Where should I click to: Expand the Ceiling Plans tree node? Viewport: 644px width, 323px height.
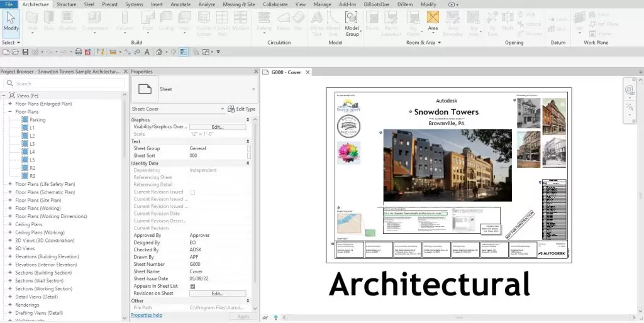[x=10, y=224]
